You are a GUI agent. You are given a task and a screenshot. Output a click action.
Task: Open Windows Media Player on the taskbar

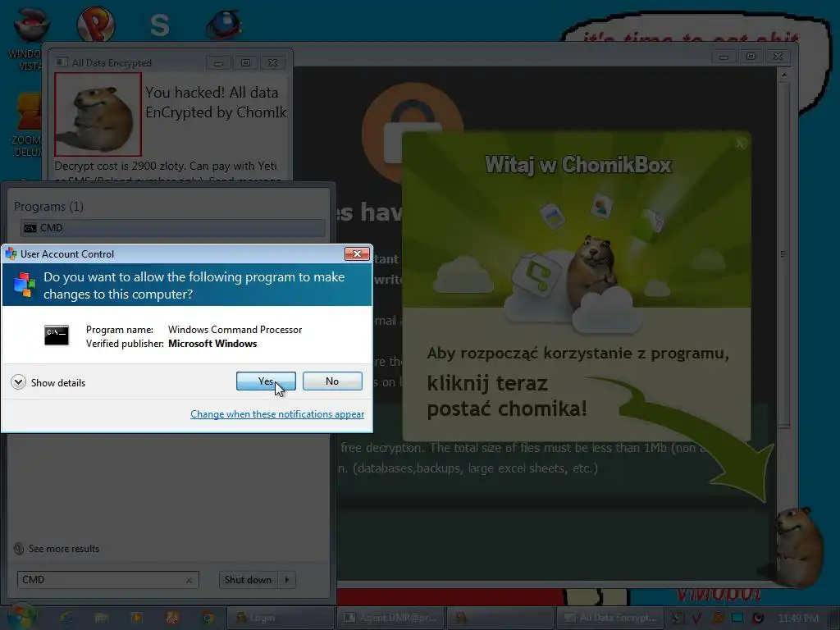click(137, 618)
